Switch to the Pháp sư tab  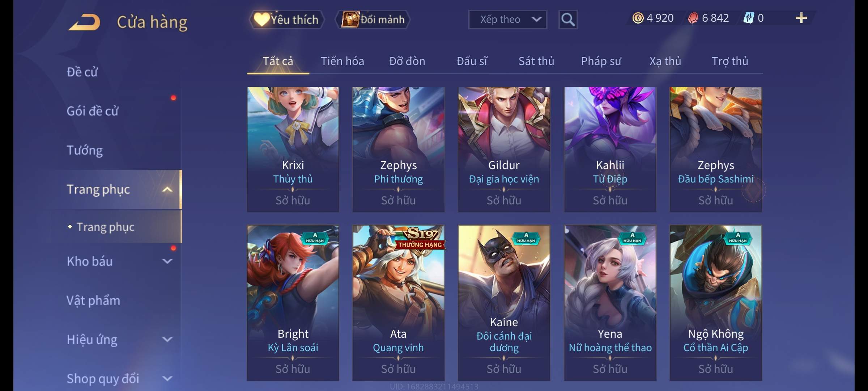pos(601,61)
